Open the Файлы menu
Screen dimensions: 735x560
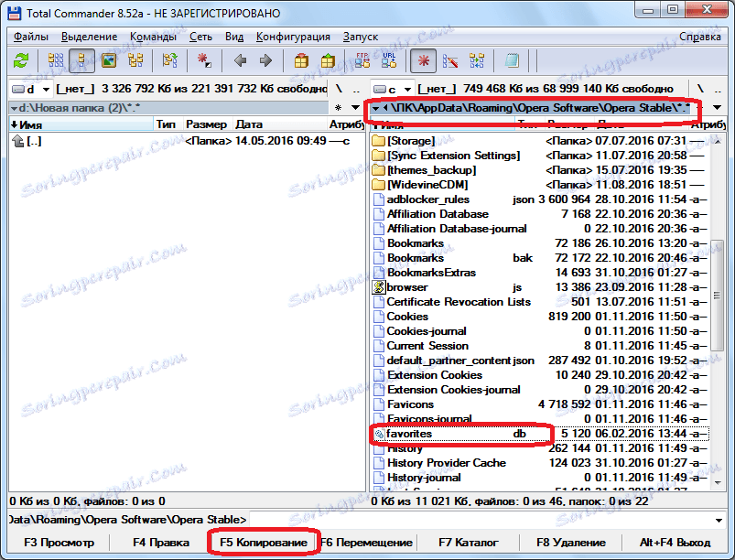pos(31,37)
